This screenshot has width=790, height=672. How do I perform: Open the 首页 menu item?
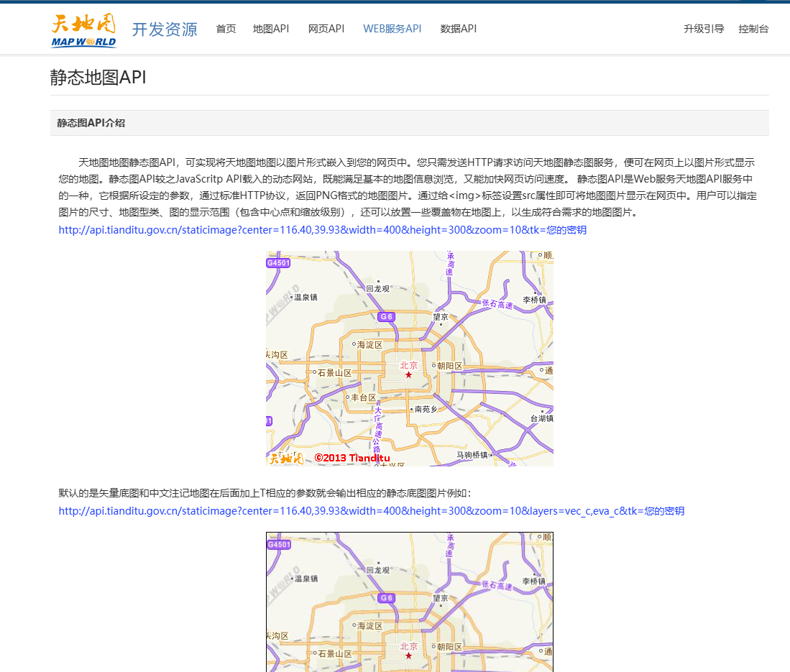click(226, 29)
